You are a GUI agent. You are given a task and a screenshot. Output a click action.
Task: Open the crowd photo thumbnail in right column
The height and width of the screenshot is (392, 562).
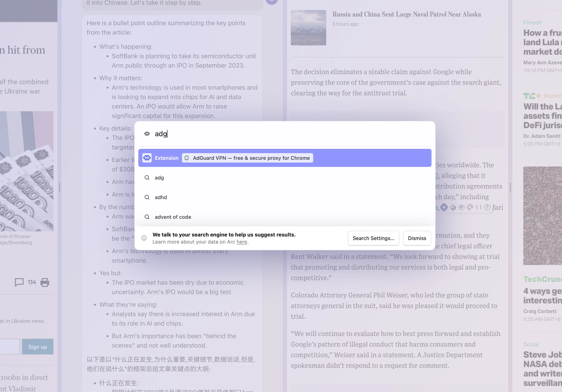[x=543, y=216]
